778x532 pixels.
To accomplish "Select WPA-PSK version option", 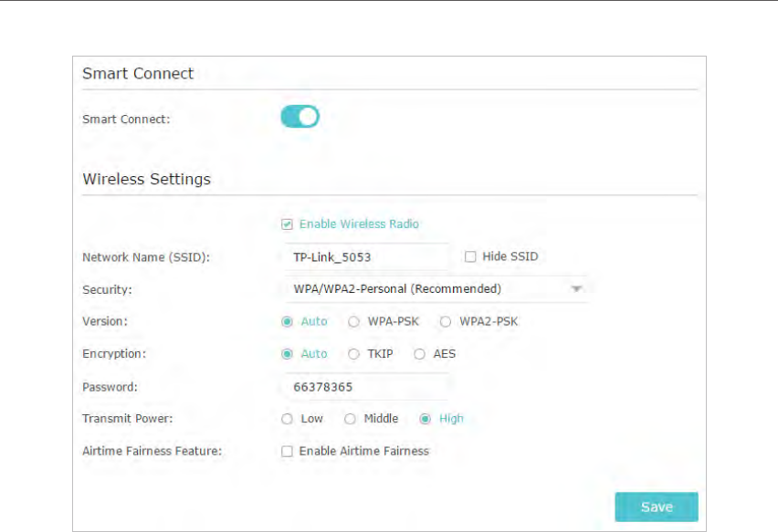I will pos(353,322).
